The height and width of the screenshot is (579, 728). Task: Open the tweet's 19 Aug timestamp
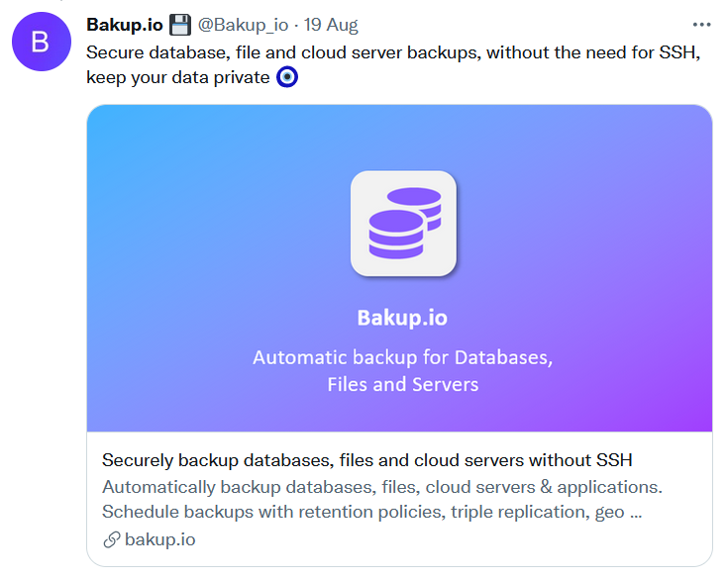pos(331,25)
